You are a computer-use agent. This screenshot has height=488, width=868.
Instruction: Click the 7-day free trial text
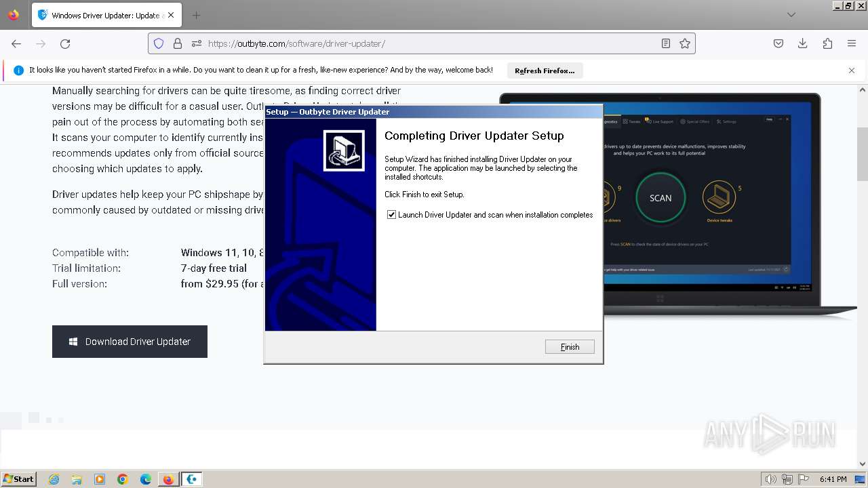click(x=214, y=268)
